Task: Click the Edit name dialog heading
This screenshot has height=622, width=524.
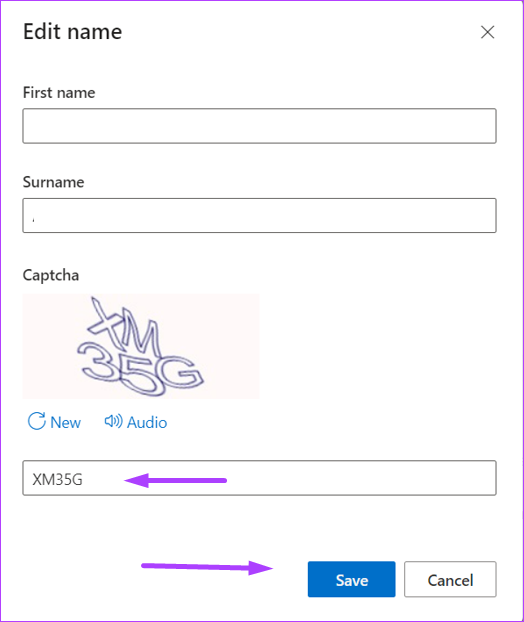Action: pyautogui.click(x=73, y=32)
